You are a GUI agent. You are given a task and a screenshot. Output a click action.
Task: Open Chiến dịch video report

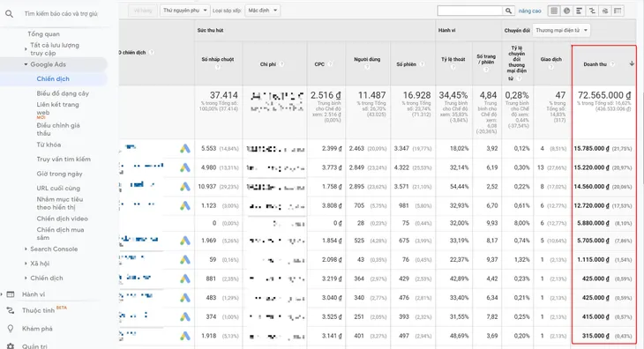[x=62, y=219]
